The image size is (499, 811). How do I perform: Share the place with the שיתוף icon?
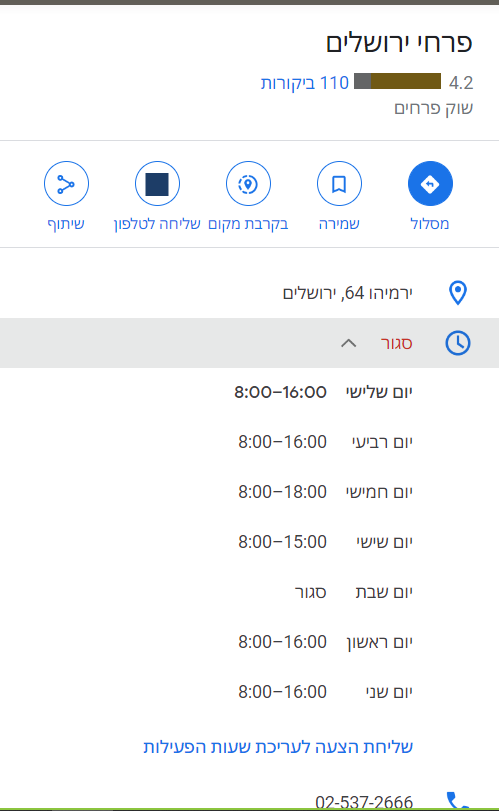[66, 184]
